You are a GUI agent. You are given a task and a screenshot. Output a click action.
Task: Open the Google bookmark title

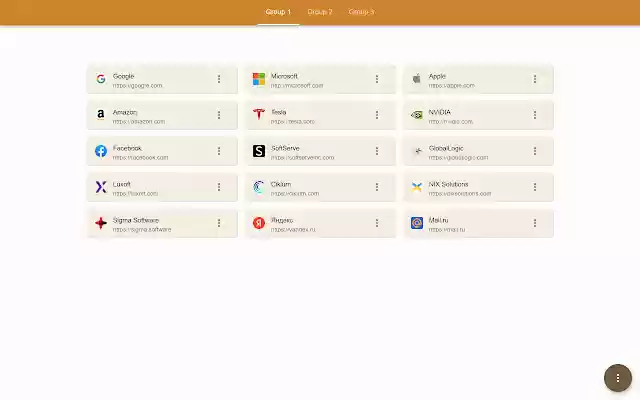[x=123, y=76]
